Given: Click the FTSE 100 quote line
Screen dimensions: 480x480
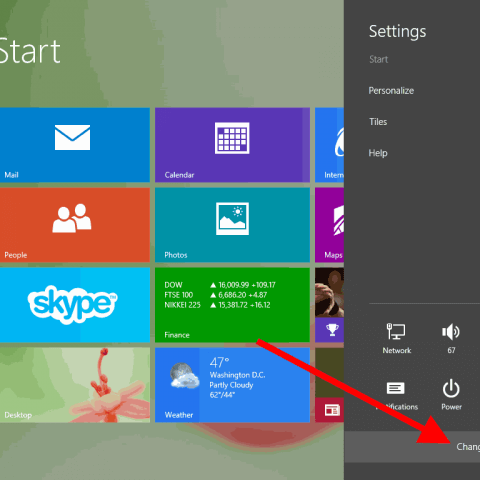Looking at the screenshot, I should pyautogui.click(x=216, y=295).
